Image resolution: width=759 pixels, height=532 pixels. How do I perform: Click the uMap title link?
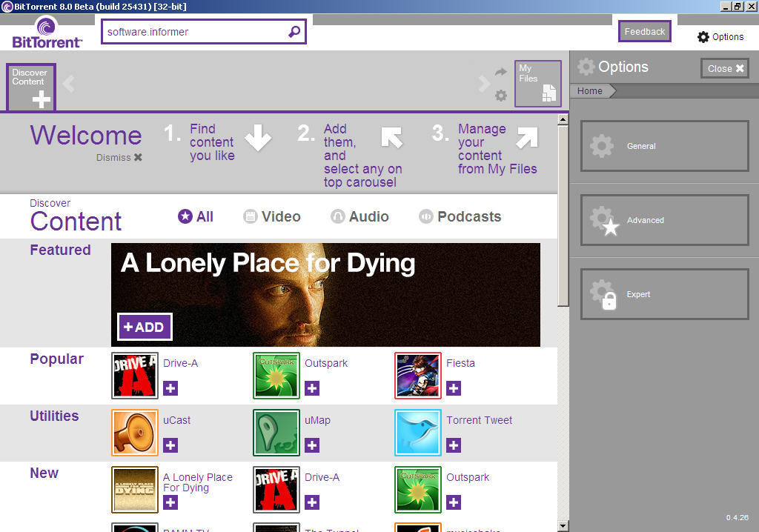[317, 420]
